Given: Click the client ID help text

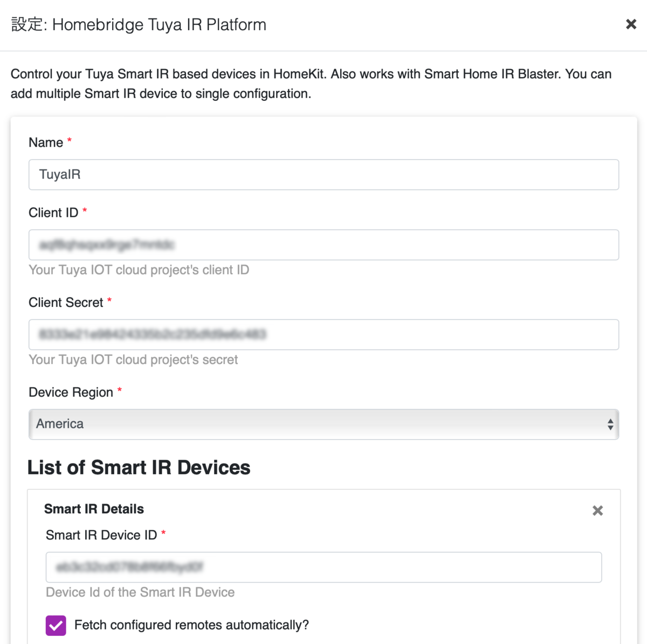Looking at the screenshot, I should pos(139,270).
